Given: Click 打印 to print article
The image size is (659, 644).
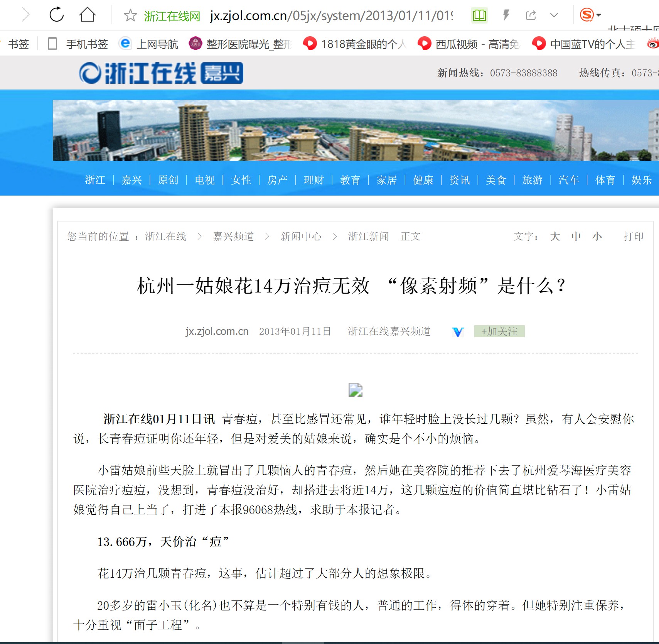Looking at the screenshot, I should click(x=634, y=236).
